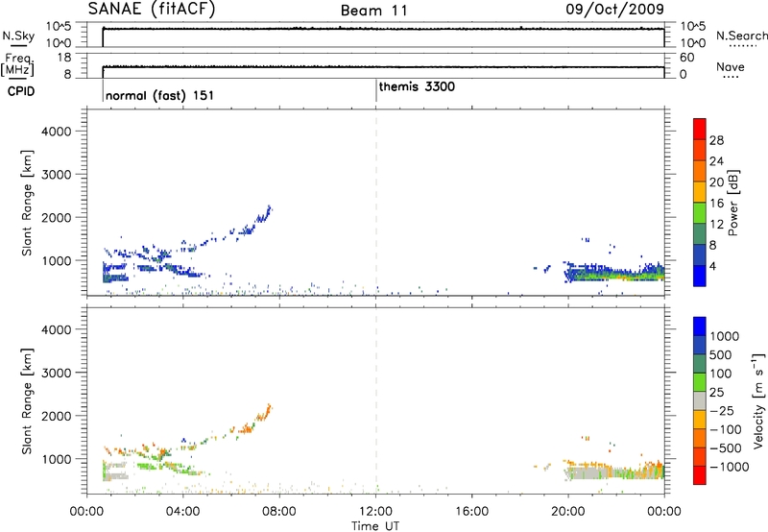Click the '60' tick on the Nave axis

pyautogui.click(x=686, y=58)
